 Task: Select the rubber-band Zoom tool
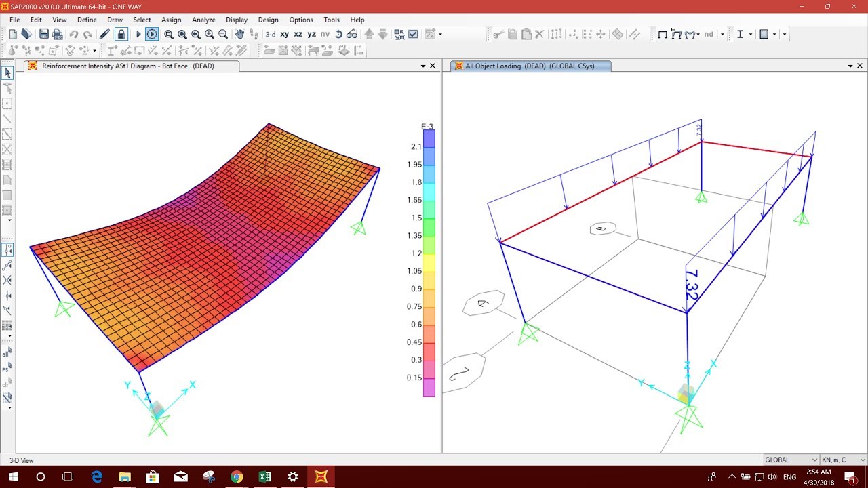(167, 34)
